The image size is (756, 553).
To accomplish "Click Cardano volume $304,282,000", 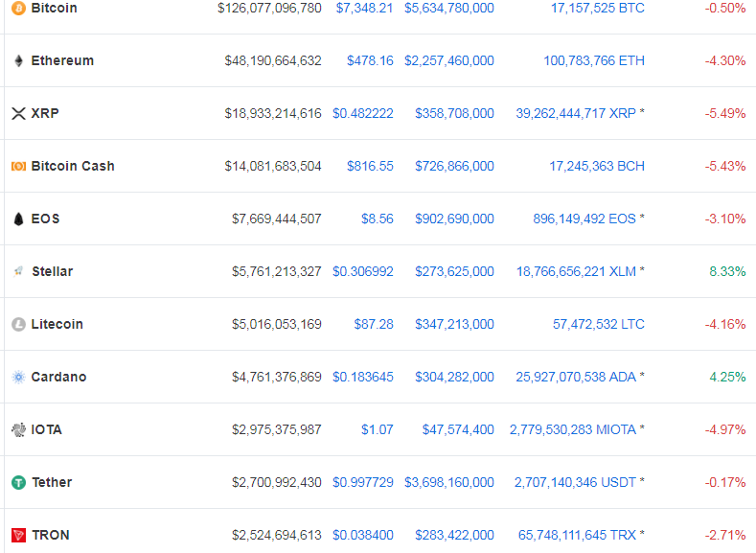I will pyautogui.click(x=455, y=377).
